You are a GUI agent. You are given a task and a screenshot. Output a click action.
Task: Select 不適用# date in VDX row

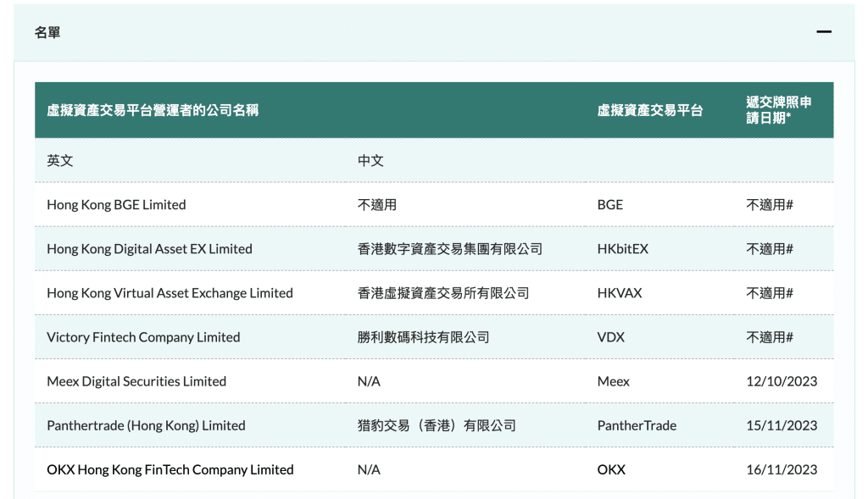(770, 337)
